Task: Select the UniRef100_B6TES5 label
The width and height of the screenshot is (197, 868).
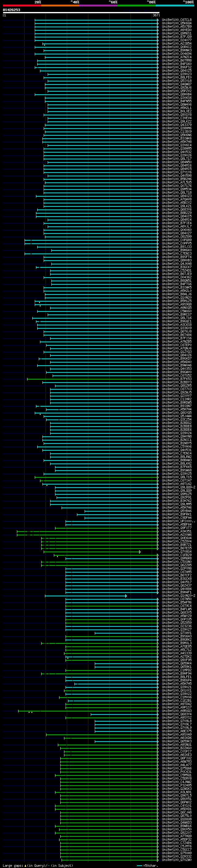Action: [x=177, y=548]
